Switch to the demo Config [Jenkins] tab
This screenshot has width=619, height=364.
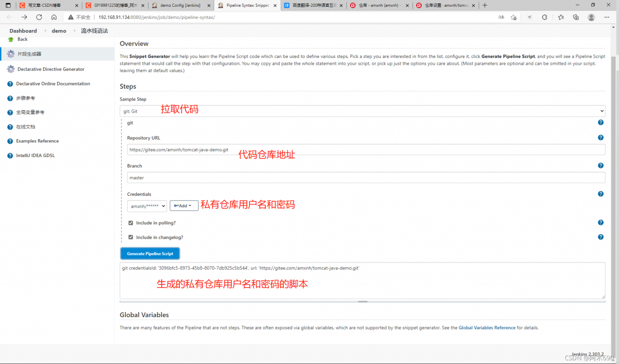point(180,5)
